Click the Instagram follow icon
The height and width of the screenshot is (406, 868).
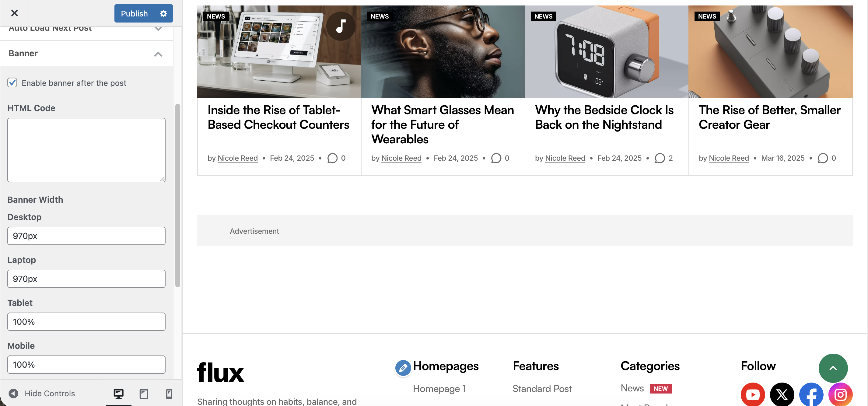click(840, 394)
